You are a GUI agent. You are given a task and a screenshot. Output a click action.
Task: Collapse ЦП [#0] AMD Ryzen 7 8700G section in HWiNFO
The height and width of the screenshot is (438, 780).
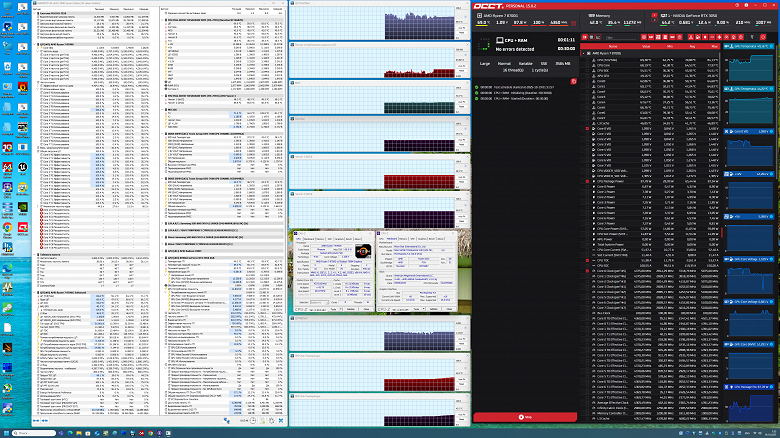pos(34,44)
